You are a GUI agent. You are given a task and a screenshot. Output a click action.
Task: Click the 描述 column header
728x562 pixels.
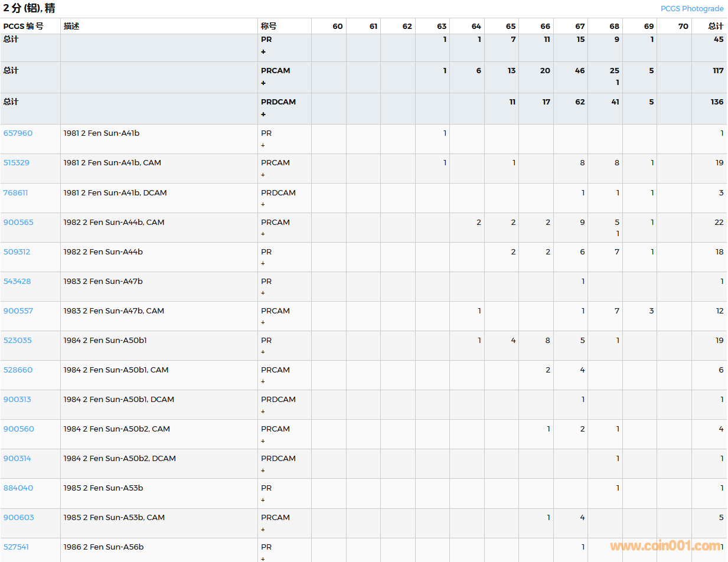[71, 27]
